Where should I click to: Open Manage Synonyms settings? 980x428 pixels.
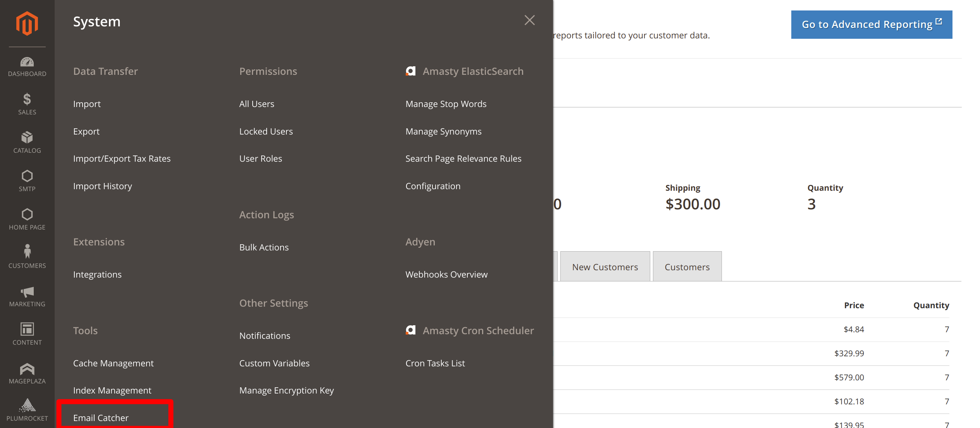click(x=443, y=131)
